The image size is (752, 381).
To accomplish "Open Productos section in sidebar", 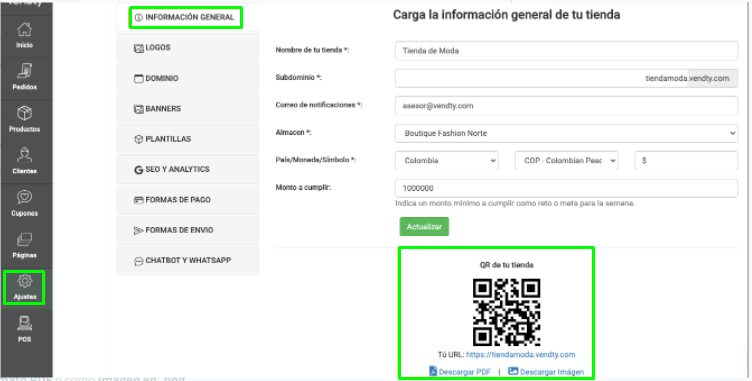I will pos(25,120).
